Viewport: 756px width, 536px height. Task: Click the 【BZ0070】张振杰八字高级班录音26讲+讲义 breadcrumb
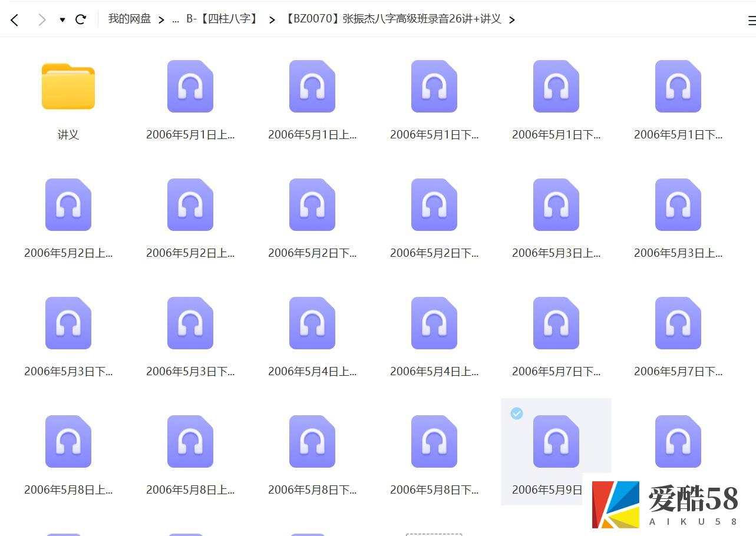392,19
